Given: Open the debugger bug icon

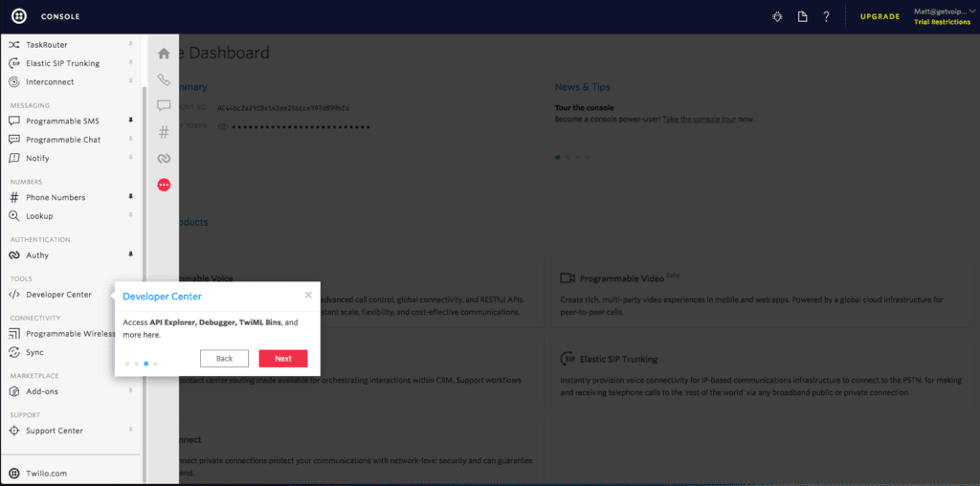Looking at the screenshot, I should click(x=777, y=17).
